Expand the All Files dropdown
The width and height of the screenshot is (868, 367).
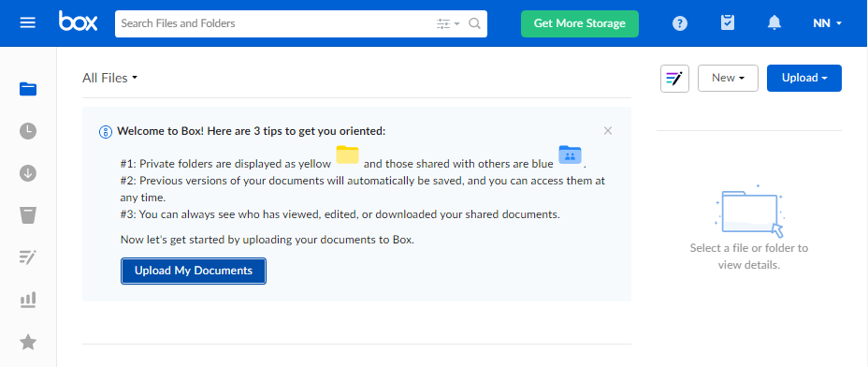point(109,78)
